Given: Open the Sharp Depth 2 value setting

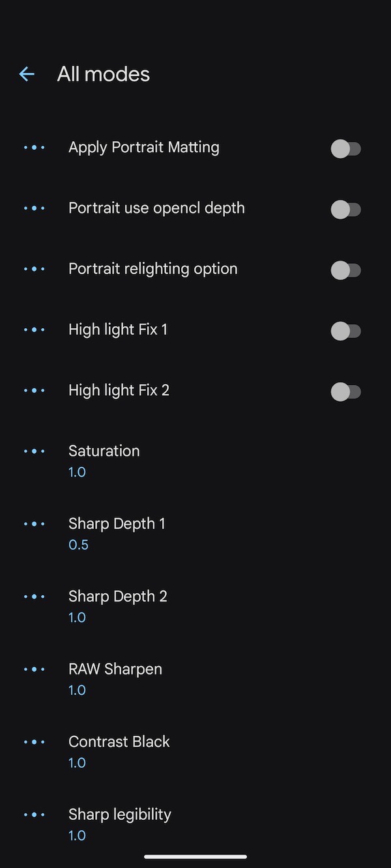Looking at the screenshot, I should [118, 606].
